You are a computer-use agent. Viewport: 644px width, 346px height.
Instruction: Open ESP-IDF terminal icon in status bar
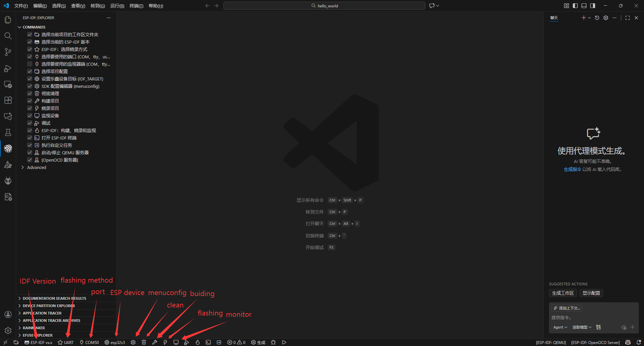pyautogui.click(x=208, y=342)
